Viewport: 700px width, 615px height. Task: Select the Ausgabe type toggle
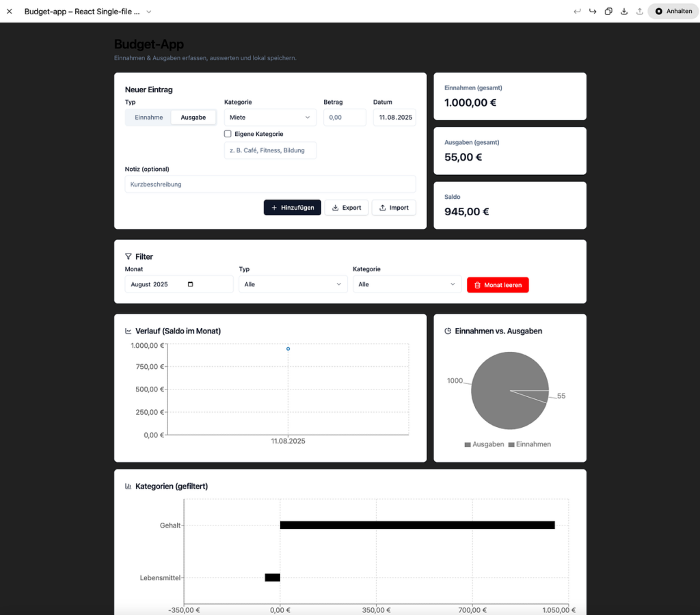coord(193,118)
